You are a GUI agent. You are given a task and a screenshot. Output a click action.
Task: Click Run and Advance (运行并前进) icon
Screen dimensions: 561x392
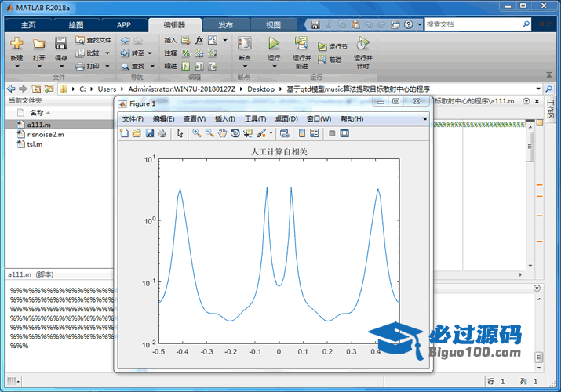[x=301, y=43]
